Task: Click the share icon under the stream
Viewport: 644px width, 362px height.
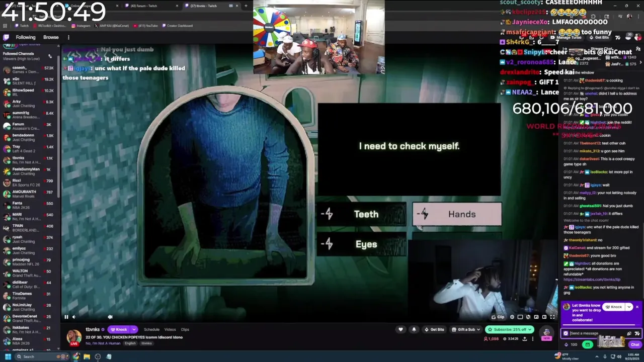Action: coord(525,339)
